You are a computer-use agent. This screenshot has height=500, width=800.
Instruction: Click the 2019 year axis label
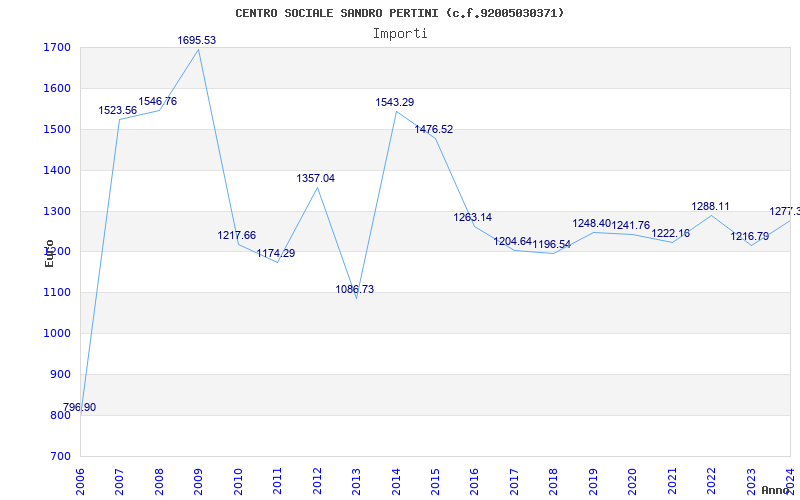point(593,482)
